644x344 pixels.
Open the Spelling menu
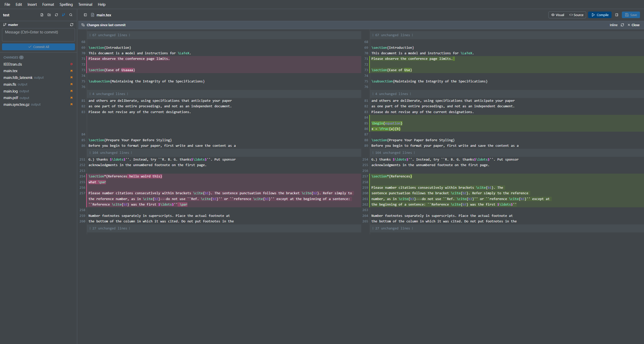[x=66, y=4]
